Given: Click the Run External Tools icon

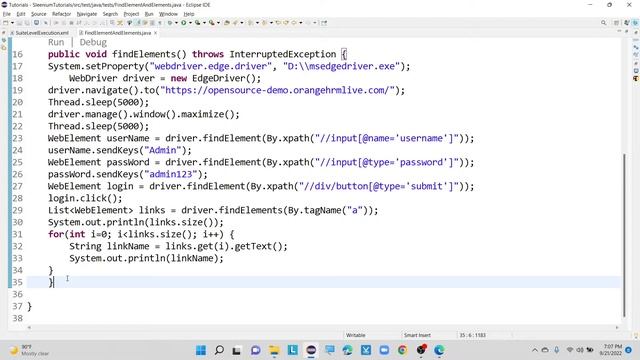Looking at the screenshot, I should (211, 23).
